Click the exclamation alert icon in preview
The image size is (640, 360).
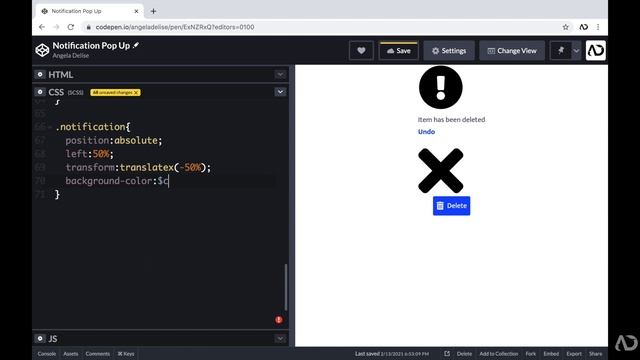tap(440, 87)
